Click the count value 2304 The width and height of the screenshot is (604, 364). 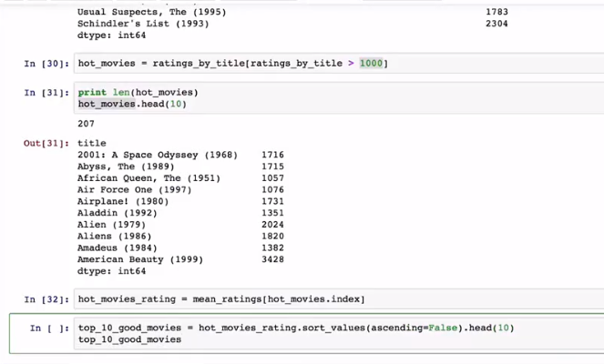[497, 24]
